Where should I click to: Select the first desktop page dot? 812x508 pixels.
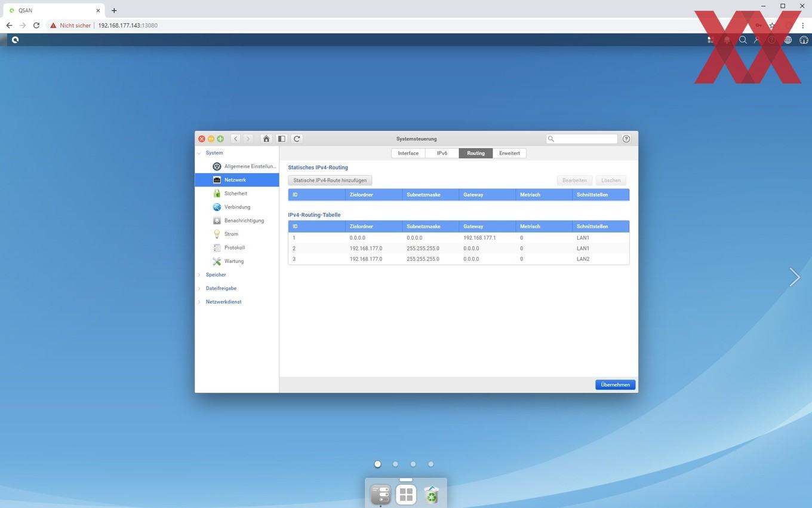pos(377,464)
